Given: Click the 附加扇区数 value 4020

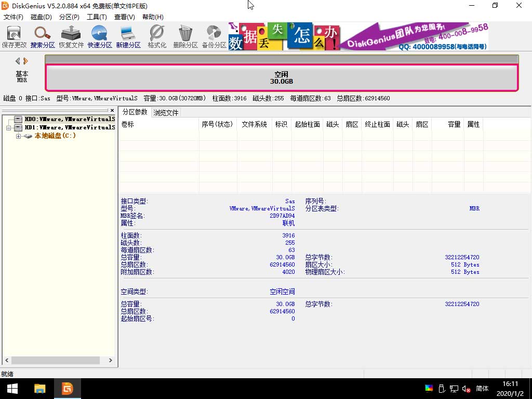Looking at the screenshot, I should click(288, 272).
